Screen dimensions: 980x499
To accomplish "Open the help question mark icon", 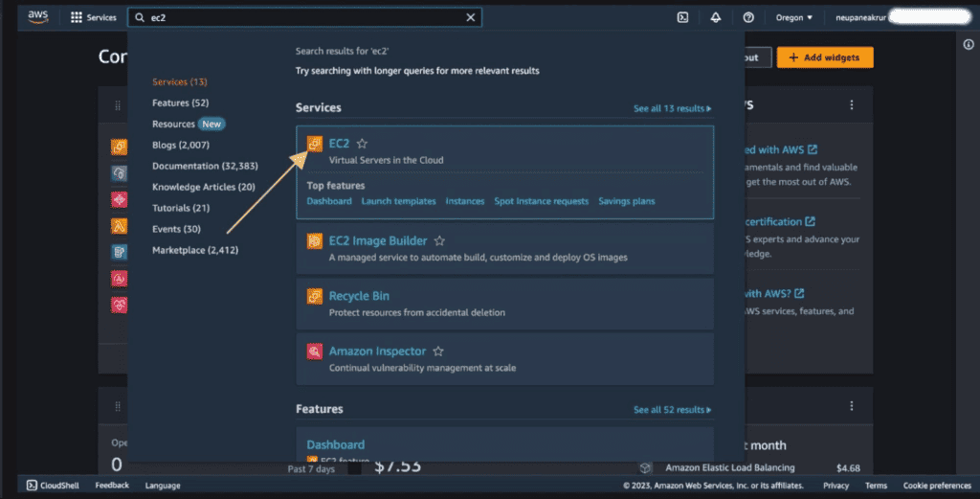I will pos(748,17).
